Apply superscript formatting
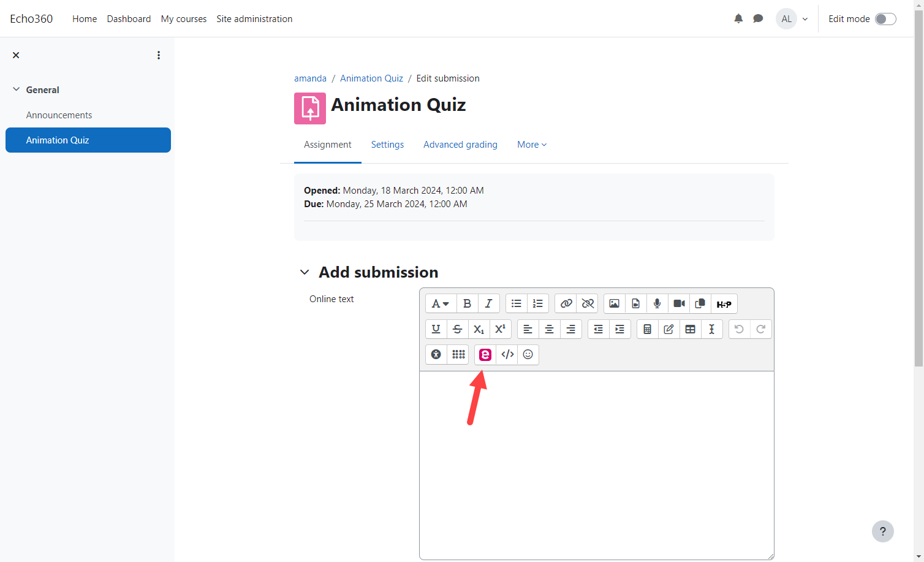This screenshot has height=562, width=924. click(500, 329)
